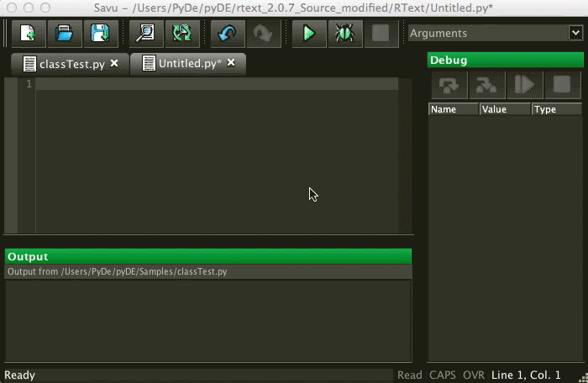Start debugging with the bug icon

(344, 34)
